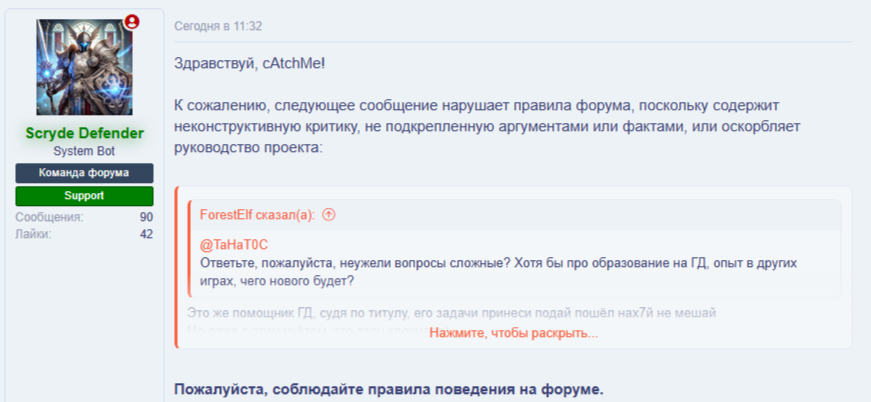
Task: Click the faded quote line 'Это же помощник ГД'
Action: [x=450, y=312]
